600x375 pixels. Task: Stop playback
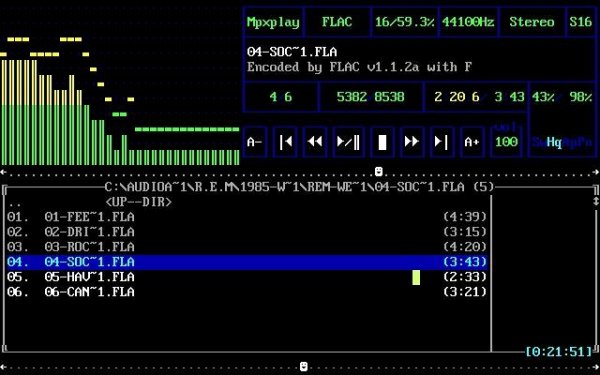click(382, 142)
